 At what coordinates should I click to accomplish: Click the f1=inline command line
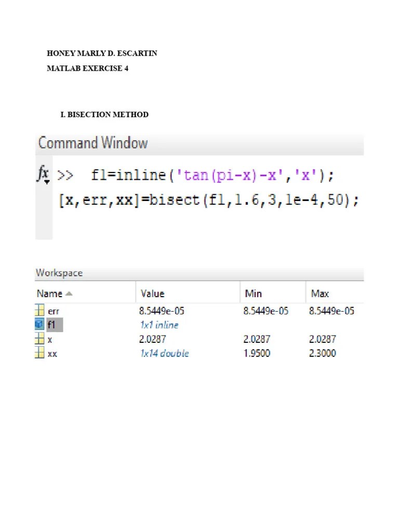(212, 176)
